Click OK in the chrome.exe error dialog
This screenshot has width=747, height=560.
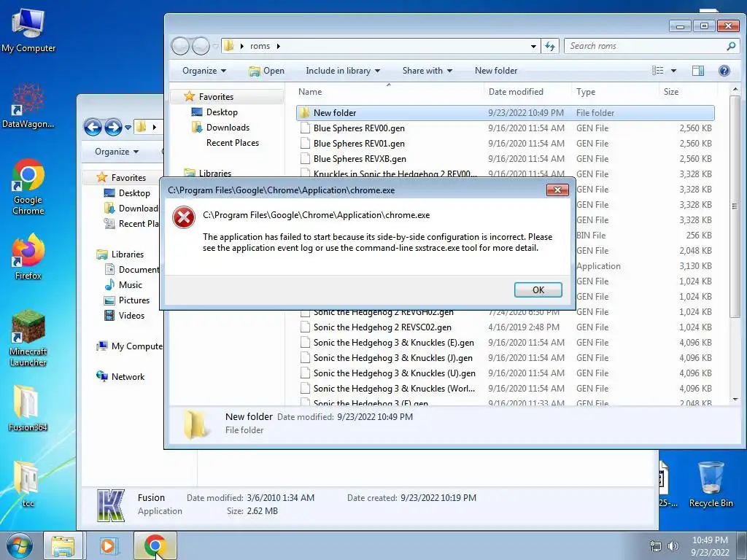click(538, 290)
